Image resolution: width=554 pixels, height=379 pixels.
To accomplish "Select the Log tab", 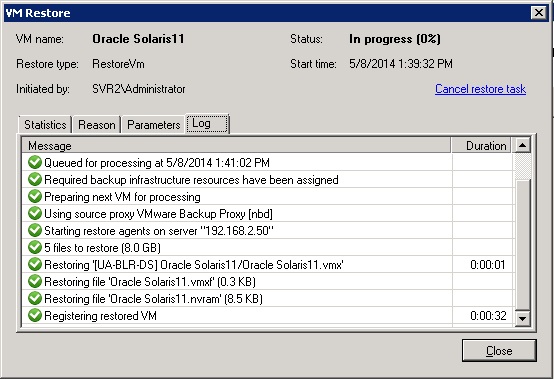I will click(x=207, y=124).
